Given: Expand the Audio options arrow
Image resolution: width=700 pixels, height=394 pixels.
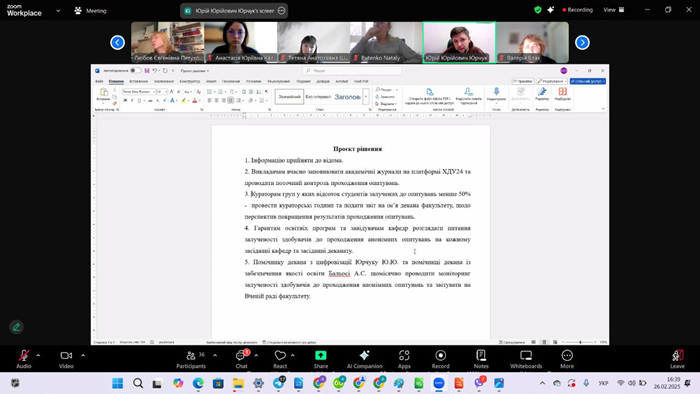Looking at the screenshot, I should (x=38, y=356).
